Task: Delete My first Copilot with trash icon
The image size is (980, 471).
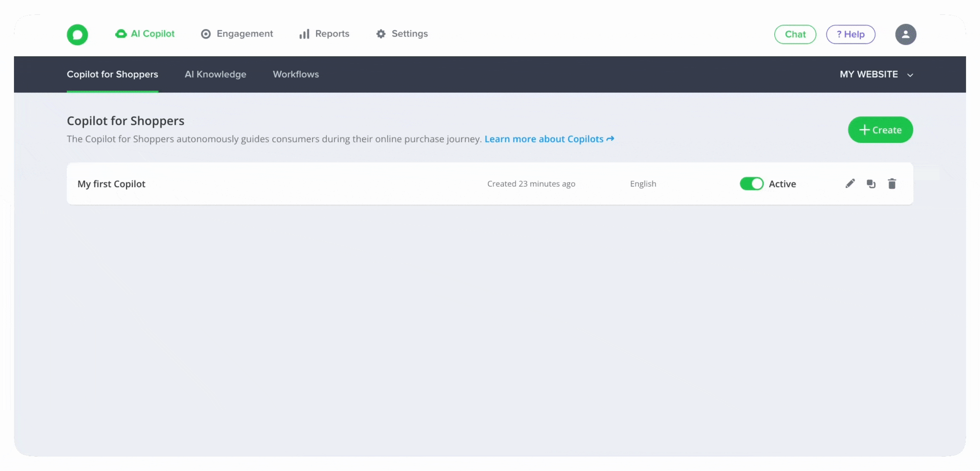Action: (892, 184)
